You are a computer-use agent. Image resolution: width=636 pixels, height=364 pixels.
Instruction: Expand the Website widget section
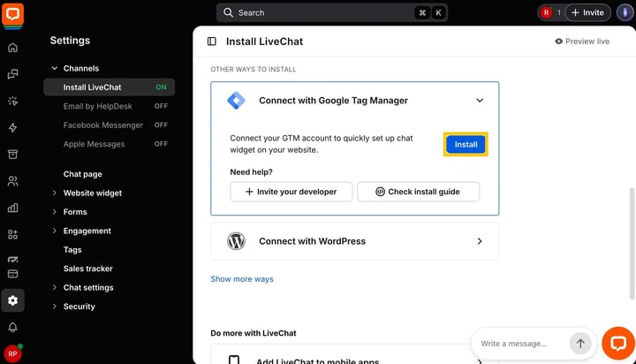click(x=55, y=193)
